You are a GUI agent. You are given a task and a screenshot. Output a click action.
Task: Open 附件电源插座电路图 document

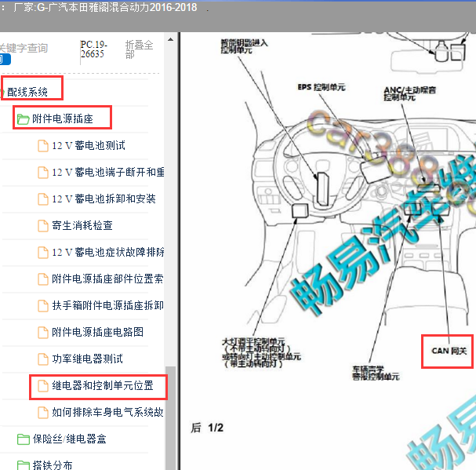coord(97,332)
